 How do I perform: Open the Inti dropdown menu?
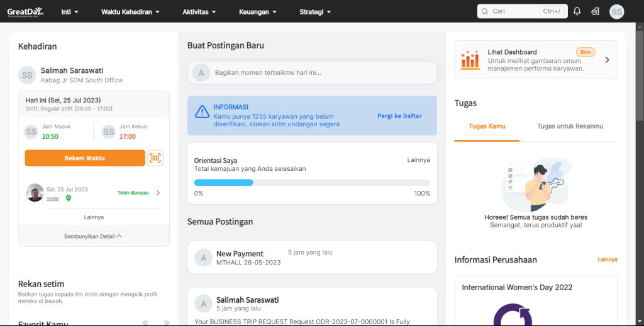tap(70, 11)
